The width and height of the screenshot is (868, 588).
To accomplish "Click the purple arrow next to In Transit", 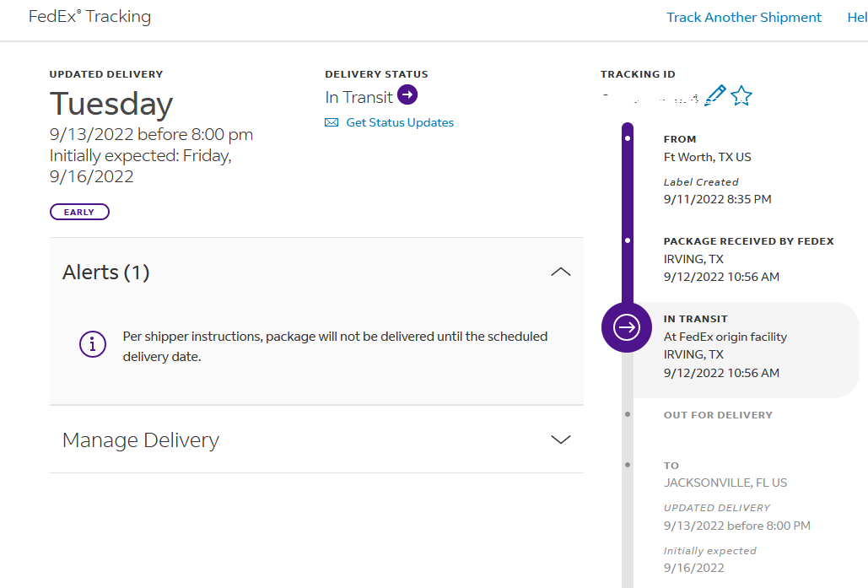I will pos(407,94).
